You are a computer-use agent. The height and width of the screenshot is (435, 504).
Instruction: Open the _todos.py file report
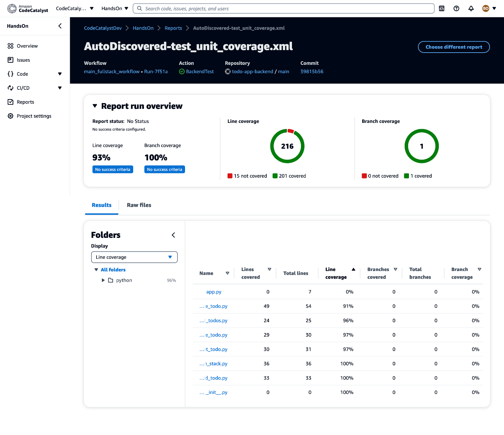(213, 320)
